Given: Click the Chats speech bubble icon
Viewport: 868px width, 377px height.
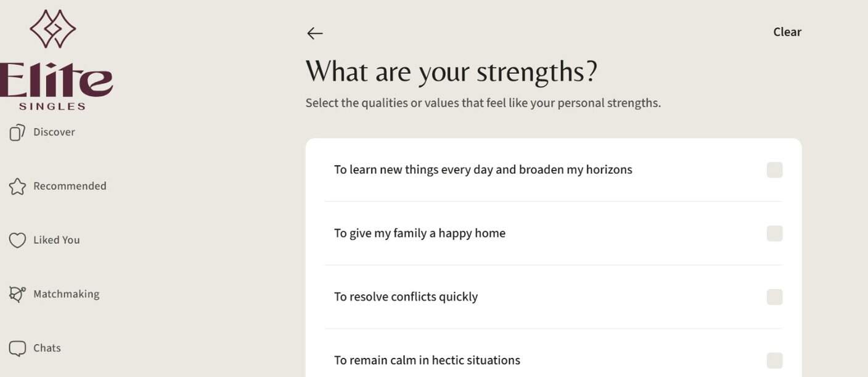Looking at the screenshot, I should [17, 349].
